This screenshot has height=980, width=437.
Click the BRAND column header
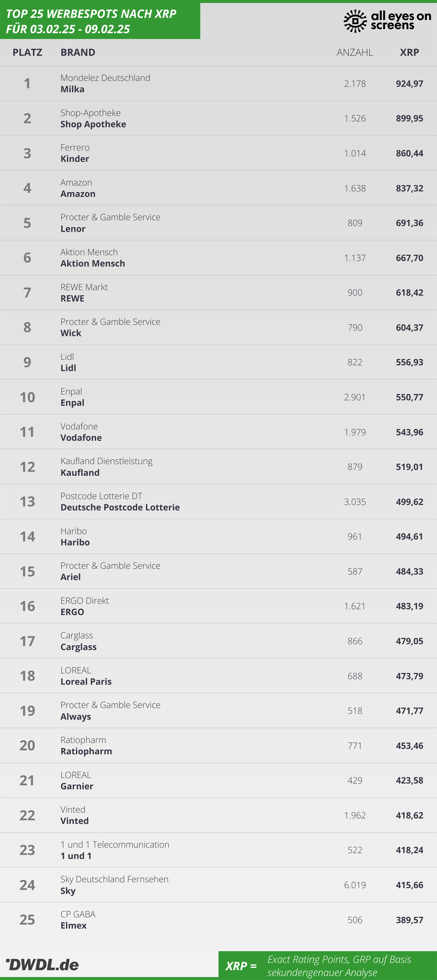78,52
